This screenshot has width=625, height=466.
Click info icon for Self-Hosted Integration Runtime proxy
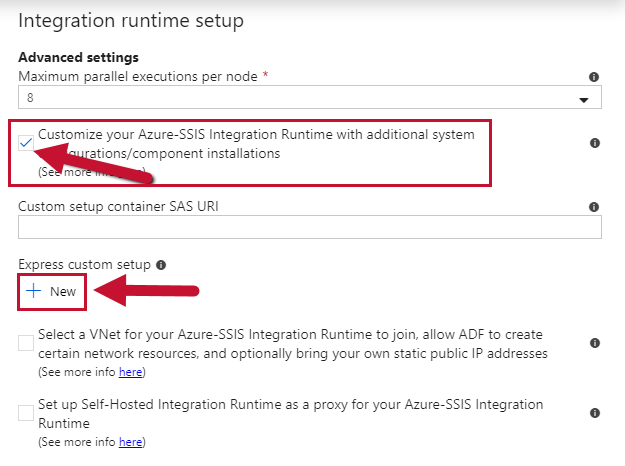tap(594, 413)
